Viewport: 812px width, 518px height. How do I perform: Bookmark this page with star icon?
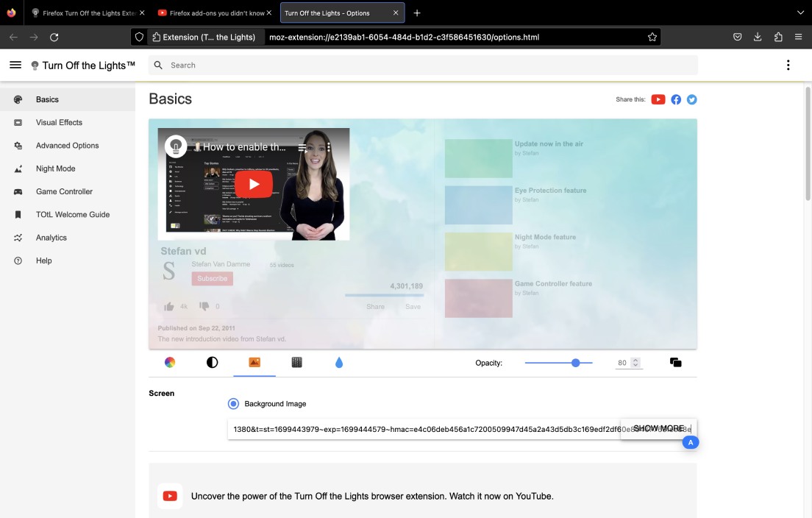tap(652, 38)
